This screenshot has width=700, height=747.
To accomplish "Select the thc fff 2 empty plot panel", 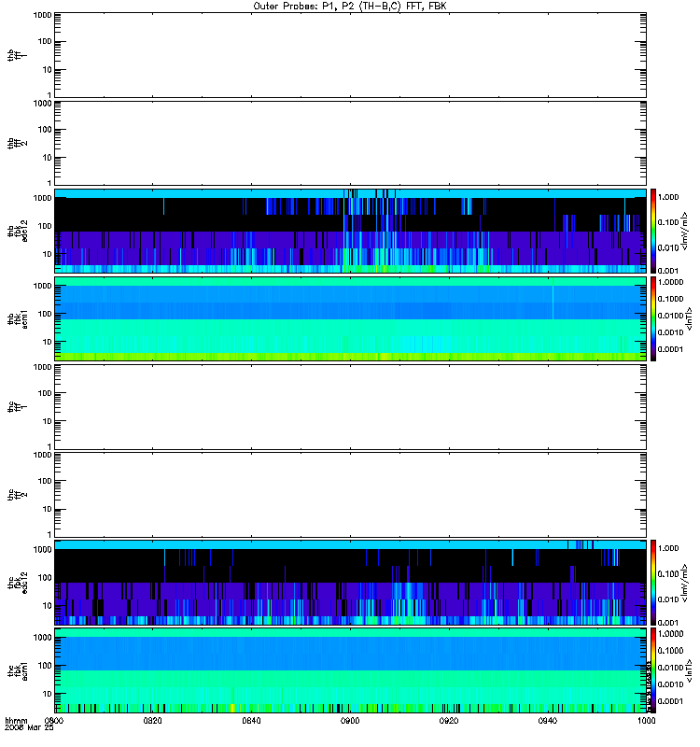I will [350, 495].
